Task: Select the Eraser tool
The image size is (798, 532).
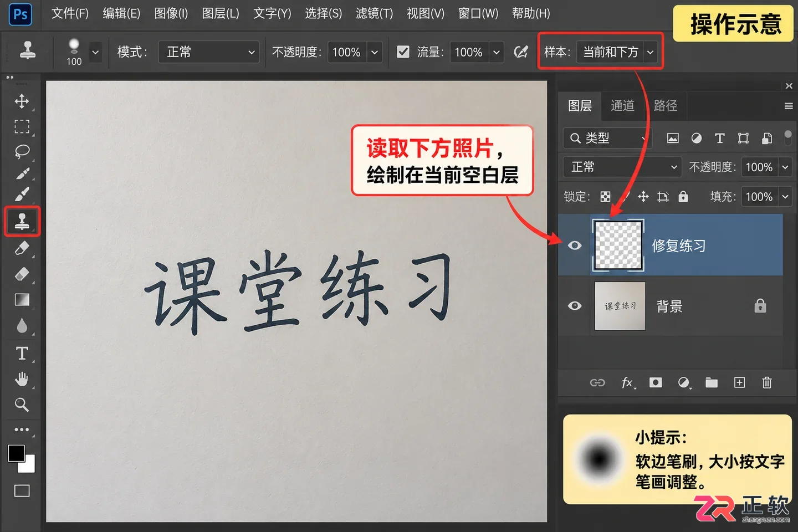Action: pos(22,274)
